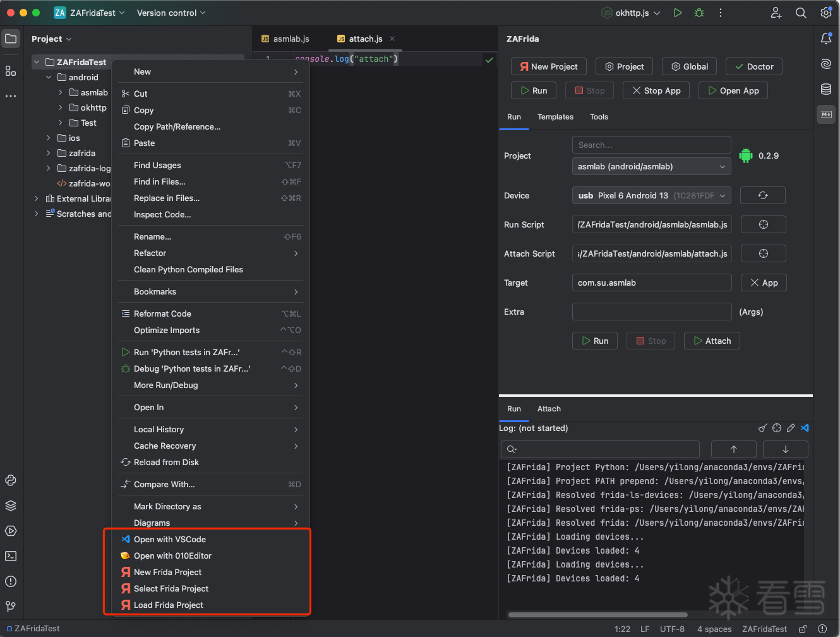Open IDE settings gear
The width and height of the screenshot is (840, 637).
(x=826, y=13)
